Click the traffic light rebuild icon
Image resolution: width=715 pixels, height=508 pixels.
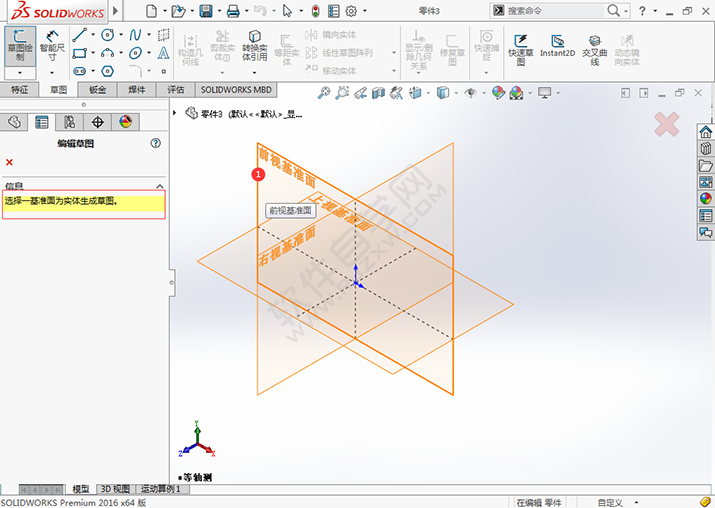pyautogui.click(x=315, y=11)
